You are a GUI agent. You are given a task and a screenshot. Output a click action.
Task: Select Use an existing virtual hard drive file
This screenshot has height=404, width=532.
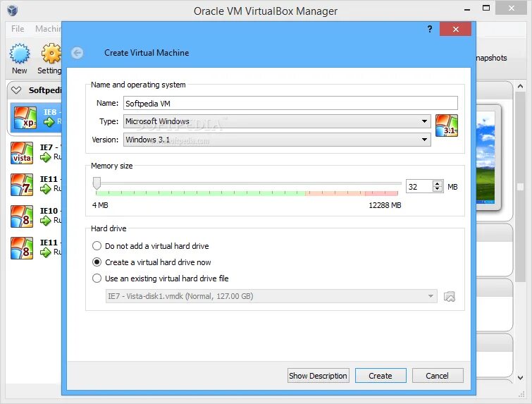161,278
